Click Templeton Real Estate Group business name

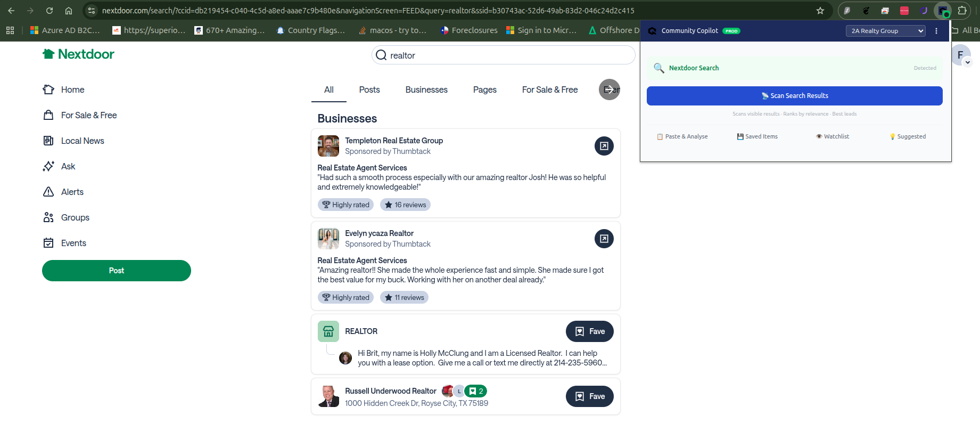pyautogui.click(x=394, y=141)
